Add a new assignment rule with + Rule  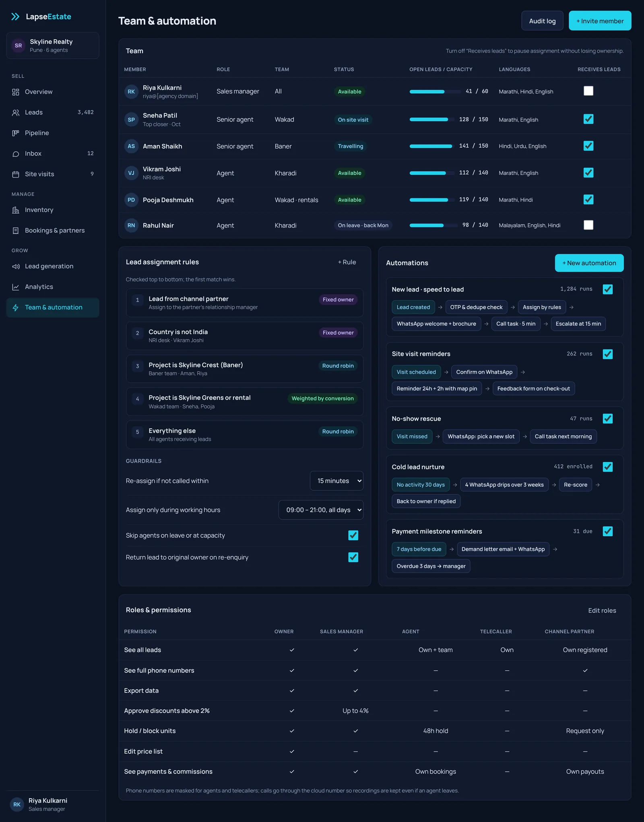click(x=347, y=262)
